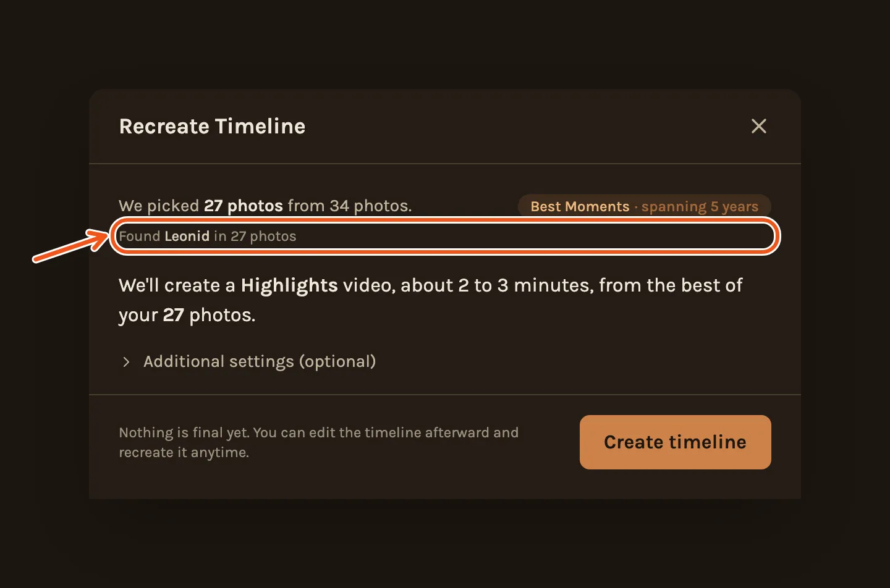Click the 'Nothing is final yet' note
This screenshot has height=588, width=890.
pos(319,442)
